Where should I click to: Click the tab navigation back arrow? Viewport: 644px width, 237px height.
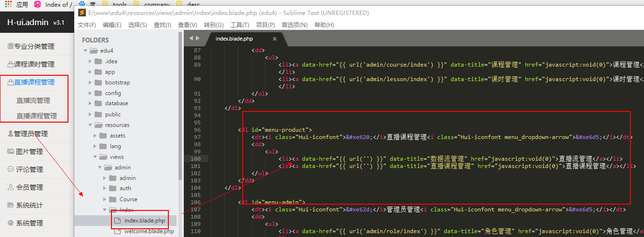tap(191, 38)
